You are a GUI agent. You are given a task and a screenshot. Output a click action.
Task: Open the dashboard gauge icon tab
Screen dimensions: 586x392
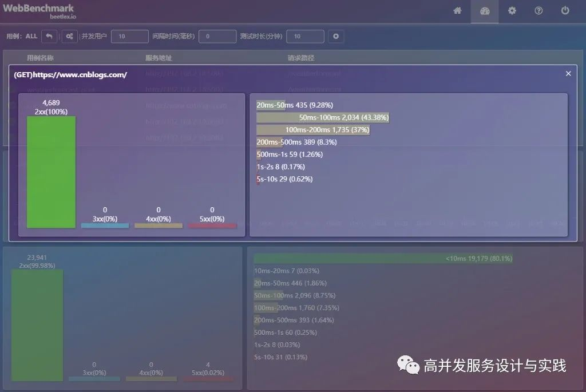(x=485, y=11)
